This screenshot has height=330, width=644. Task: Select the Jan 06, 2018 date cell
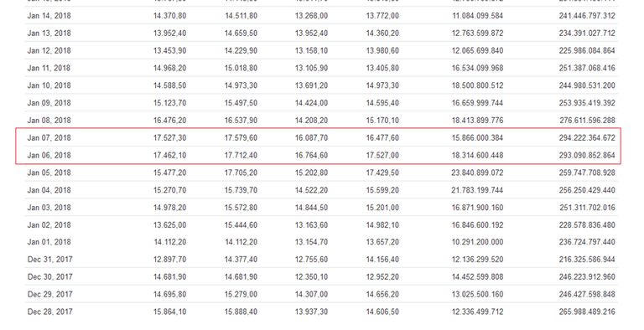coord(49,155)
